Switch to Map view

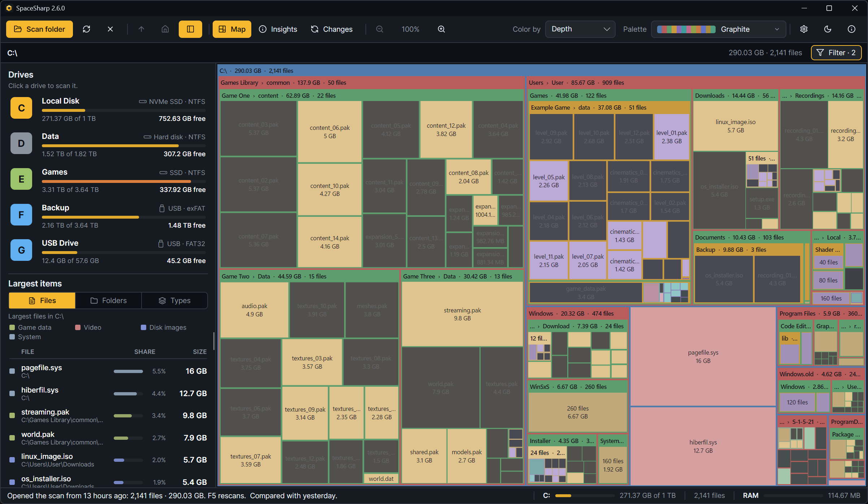pos(232,29)
